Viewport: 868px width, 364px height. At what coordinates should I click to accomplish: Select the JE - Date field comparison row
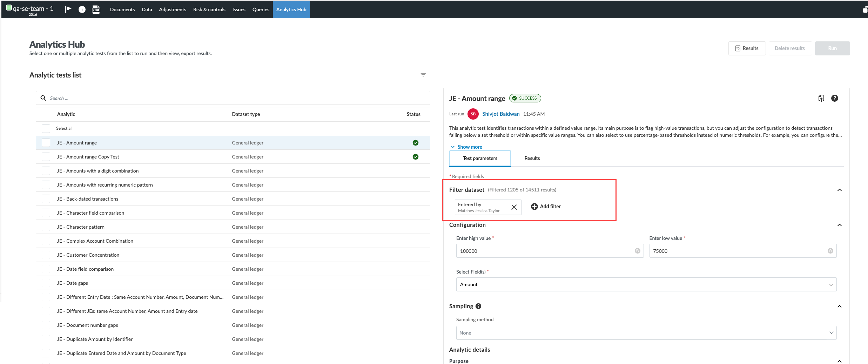click(233, 269)
